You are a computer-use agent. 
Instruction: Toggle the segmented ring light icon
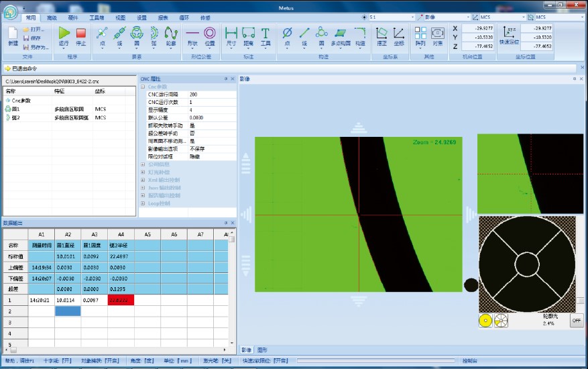coord(499,321)
